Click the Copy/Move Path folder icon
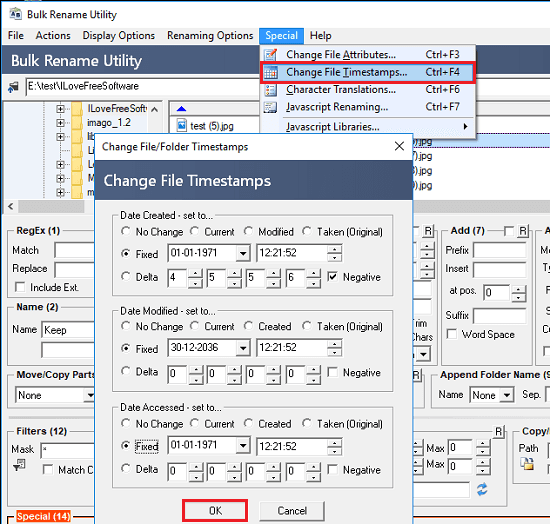550x524 pixels. [x=527, y=464]
